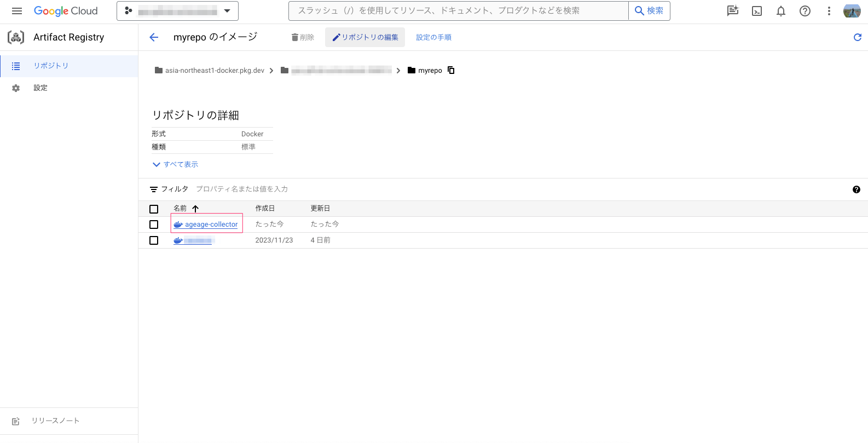This screenshot has height=443, width=868.
Task: Activate Cloud Shell terminal icon
Action: [757, 11]
